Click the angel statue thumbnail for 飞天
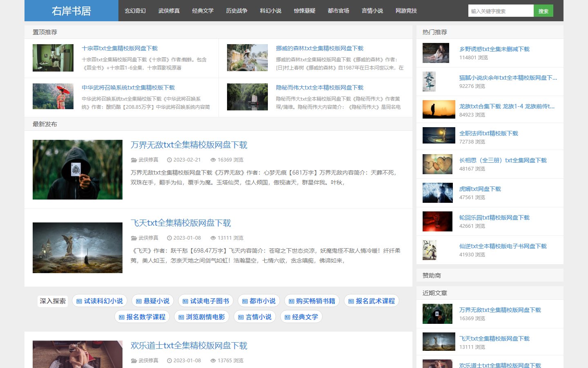The width and height of the screenshot is (588, 368). click(x=78, y=248)
